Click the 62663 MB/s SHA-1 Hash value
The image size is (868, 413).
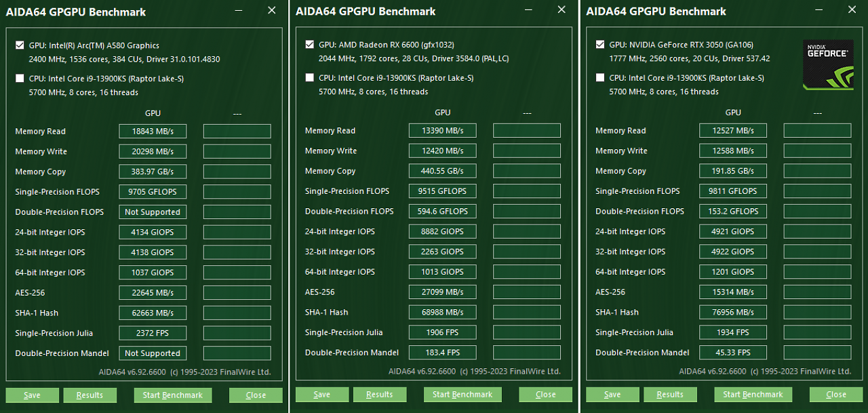(x=153, y=313)
